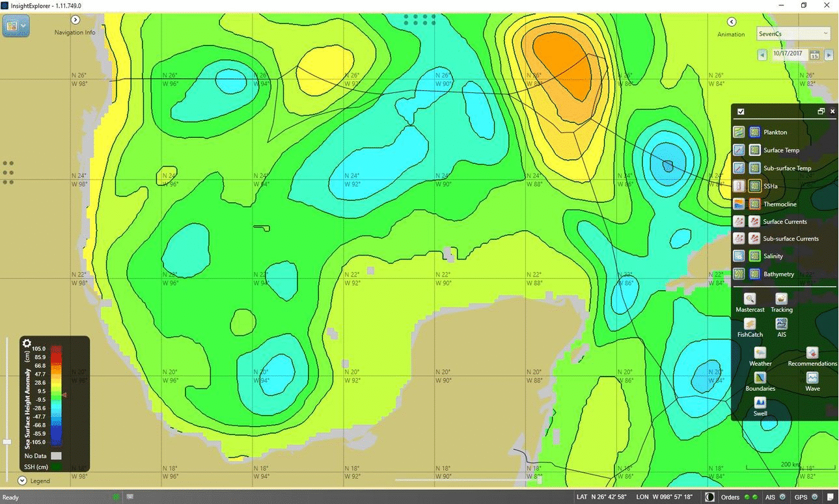Toggle the Thermocline image layer icon
Screen dimensions: 839x504
pos(739,204)
